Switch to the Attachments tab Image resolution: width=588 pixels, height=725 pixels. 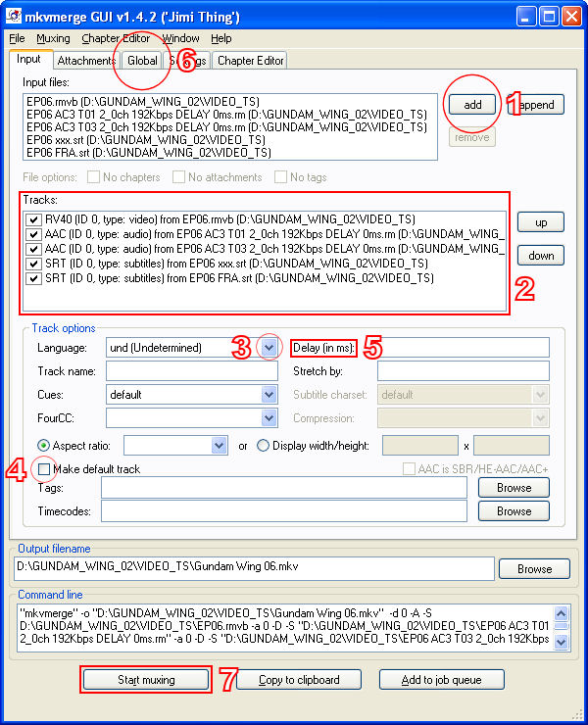point(86,61)
